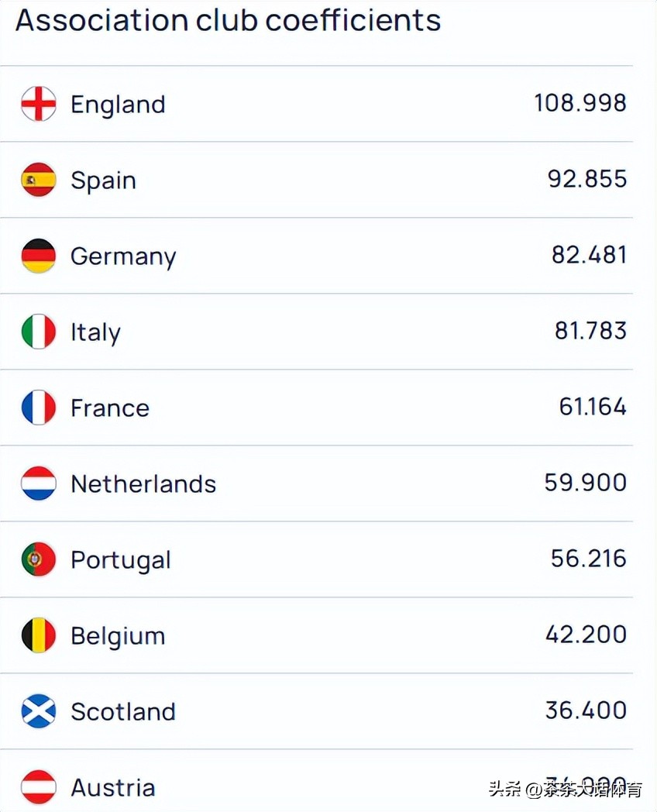The height and width of the screenshot is (812, 657).
Task: Select the Belgium flag icon
Action: tap(39, 635)
